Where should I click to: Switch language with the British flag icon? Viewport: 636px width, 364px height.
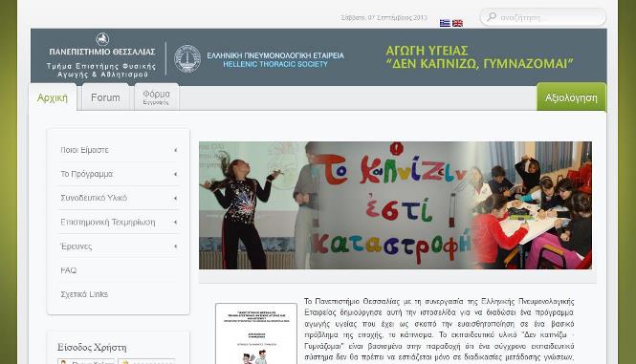(x=457, y=23)
